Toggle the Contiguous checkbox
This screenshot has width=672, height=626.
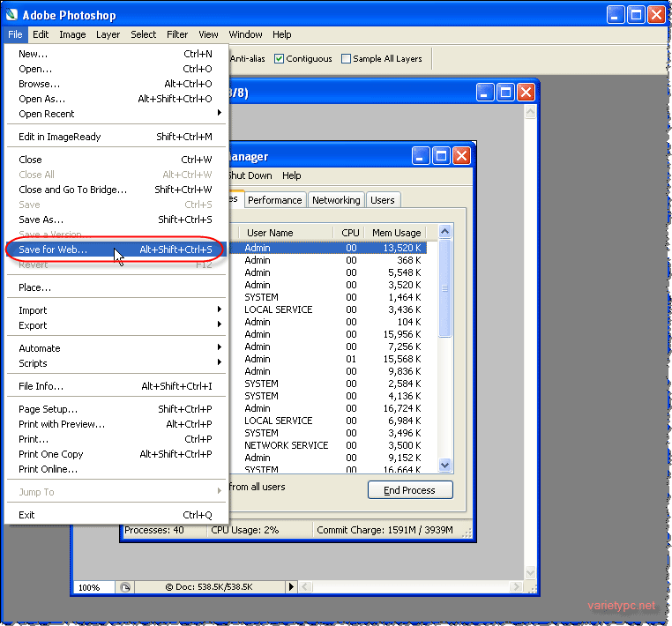pyautogui.click(x=279, y=59)
